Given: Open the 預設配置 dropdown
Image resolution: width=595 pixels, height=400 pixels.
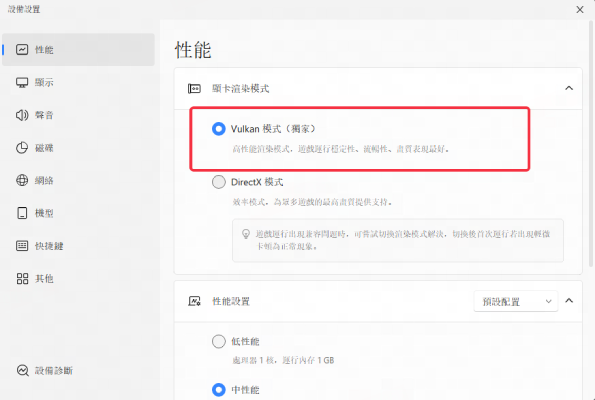Looking at the screenshot, I should pyautogui.click(x=516, y=301).
